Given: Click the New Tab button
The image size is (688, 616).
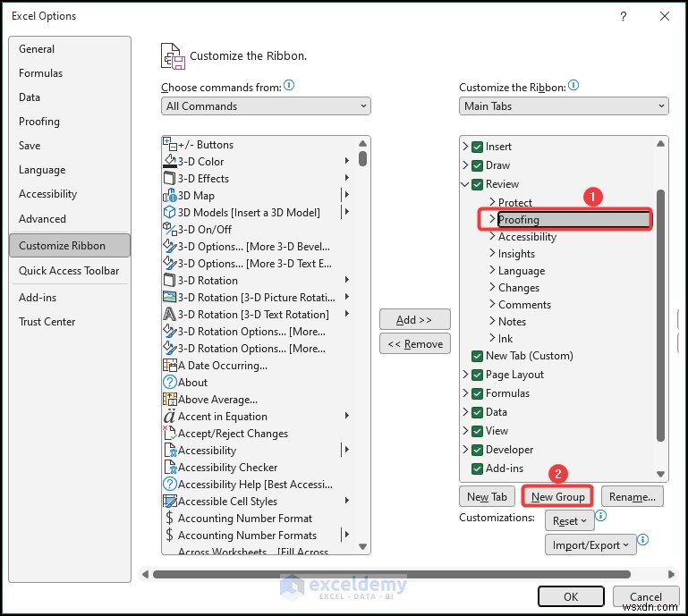Looking at the screenshot, I should point(487,497).
